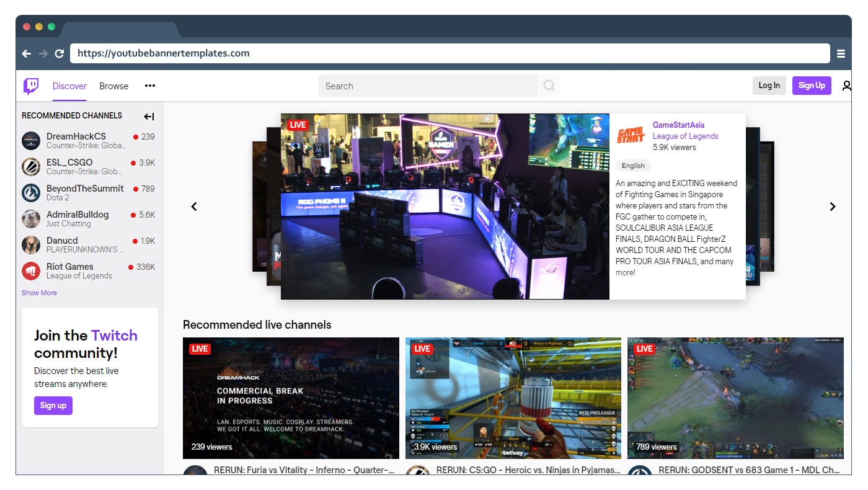The height and width of the screenshot is (490, 868).
Task: Open the three-dots more menu
Action: [150, 86]
